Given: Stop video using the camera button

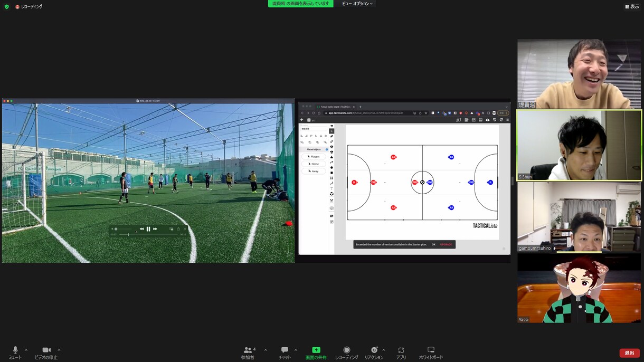Looking at the screenshot, I should pyautogui.click(x=46, y=353).
